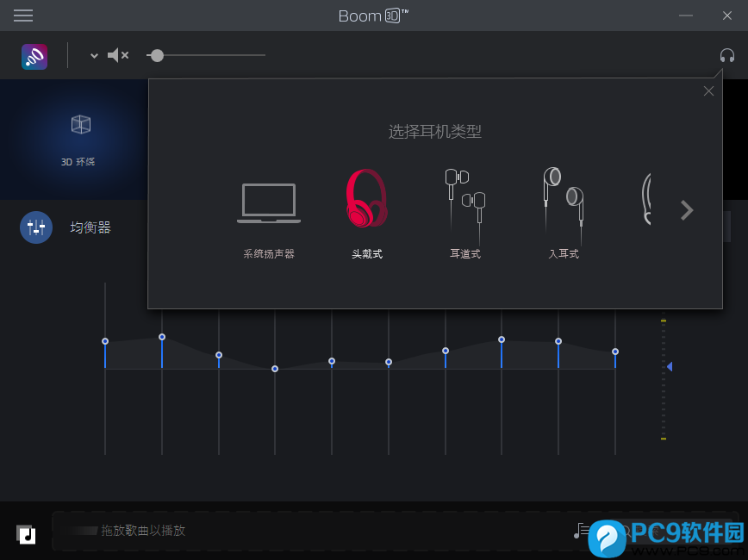Toggle the 均衡器 equalizer round icon
748x560 pixels.
click(36, 227)
